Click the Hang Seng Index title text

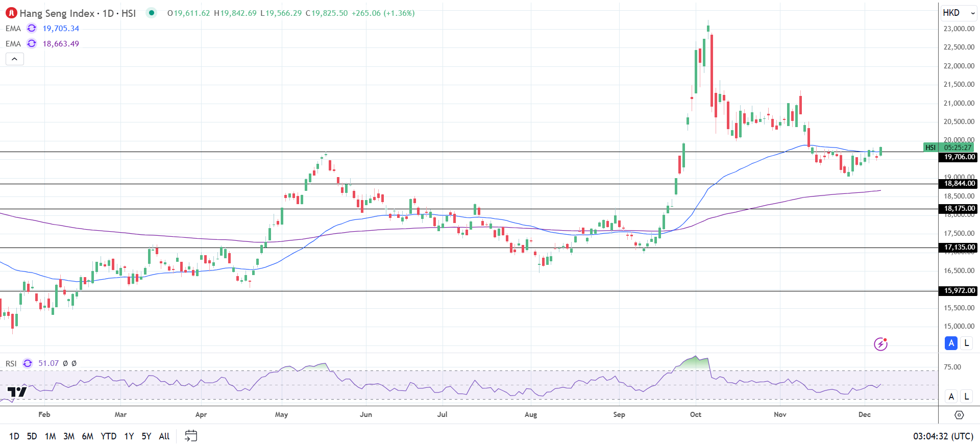pyautogui.click(x=57, y=13)
